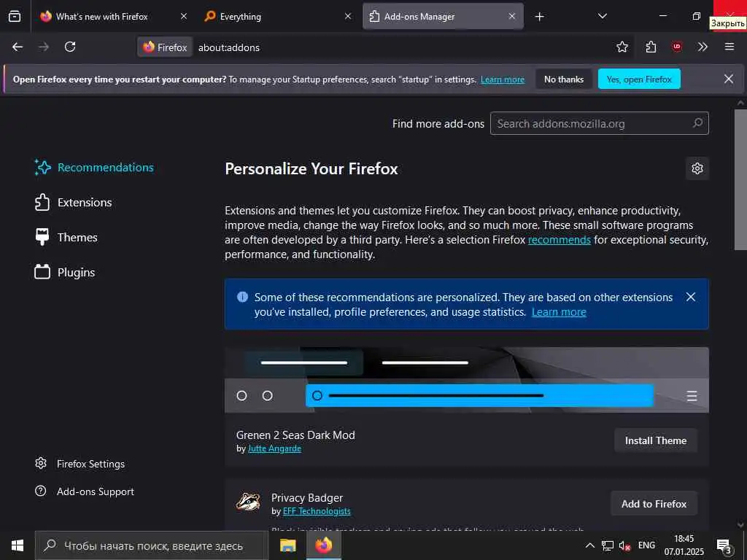Open network status tray icon

608,545
